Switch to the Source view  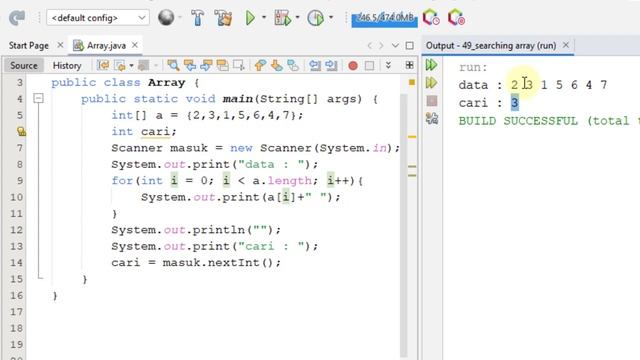[x=24, y=65]
